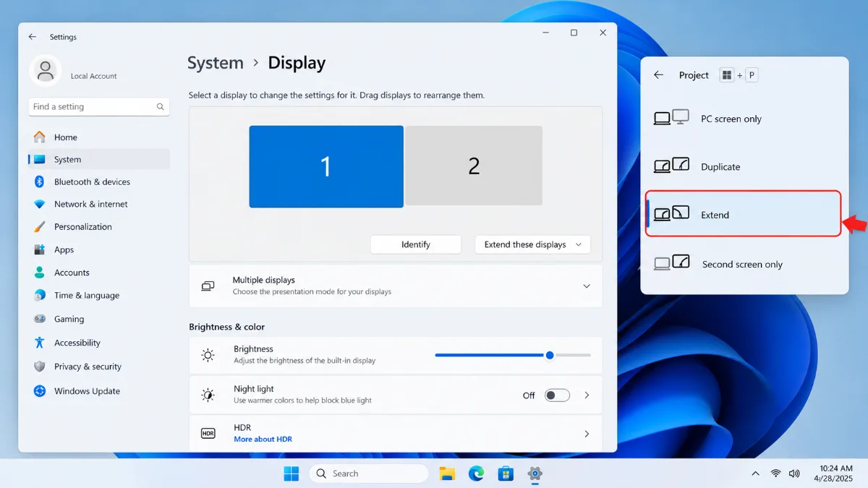The image size is (868, 488).
Task: Open Microsoft Edge from the taskbar
Action: coord(476,474)
